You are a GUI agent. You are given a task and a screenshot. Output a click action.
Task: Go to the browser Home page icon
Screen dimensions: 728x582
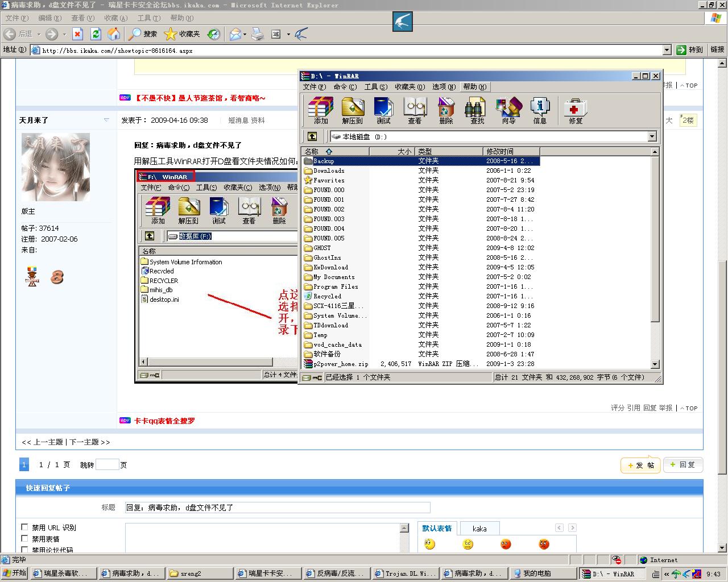(114, 34)
